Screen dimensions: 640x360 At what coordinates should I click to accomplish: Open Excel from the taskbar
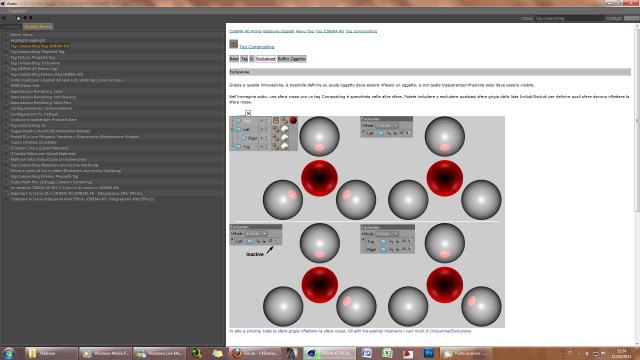pyautogui.click(x=387, y=353)
